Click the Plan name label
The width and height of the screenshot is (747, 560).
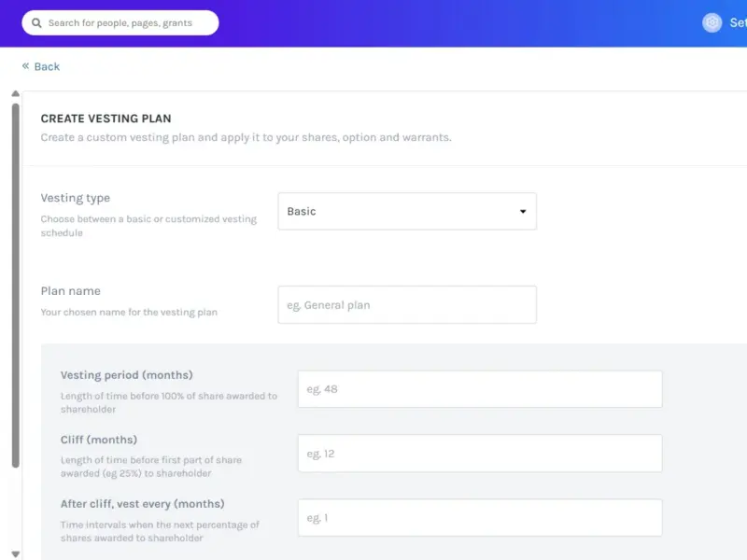pos(71,291)
